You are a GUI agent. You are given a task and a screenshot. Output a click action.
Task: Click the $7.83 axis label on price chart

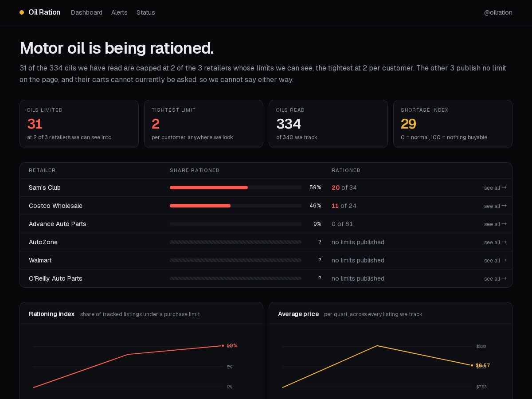tap(481, 387)
